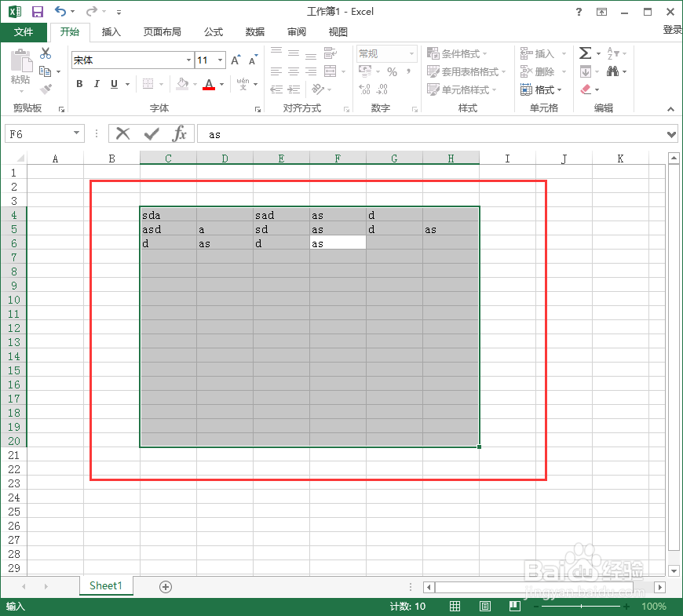This screenshot has height=616, width=683.
Task: Toggle Italic formatting
Action: (x=97, y=84)
